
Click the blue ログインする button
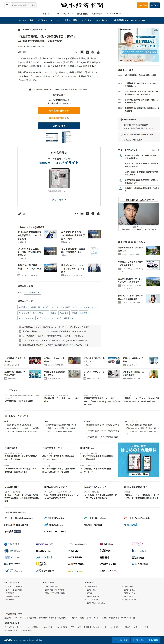tap(59, 126)
